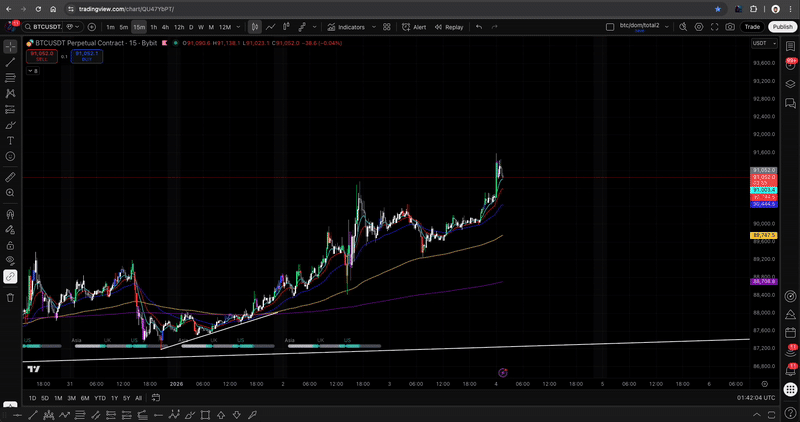Expand the favorite indicators dropdown arrow
Screen dimensions: 800x422
pyautogui.click(x=373, y=27)
